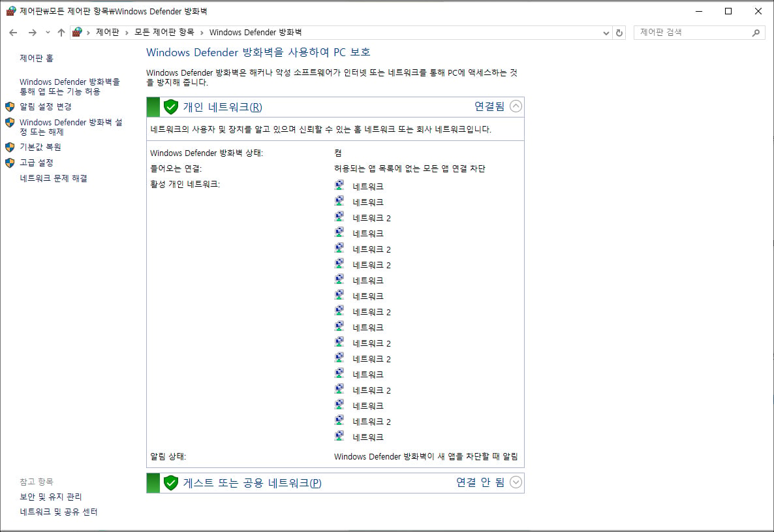Open 네트워크 및 공유 센터 link
This screenshot has width=774, height=532.
[58, 512]
